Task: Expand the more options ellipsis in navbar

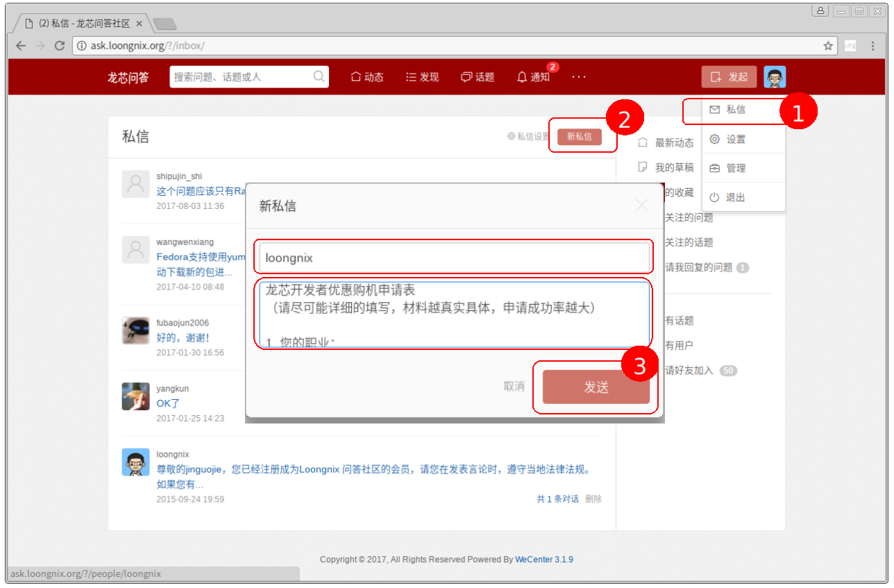Action: click(579, 77)
